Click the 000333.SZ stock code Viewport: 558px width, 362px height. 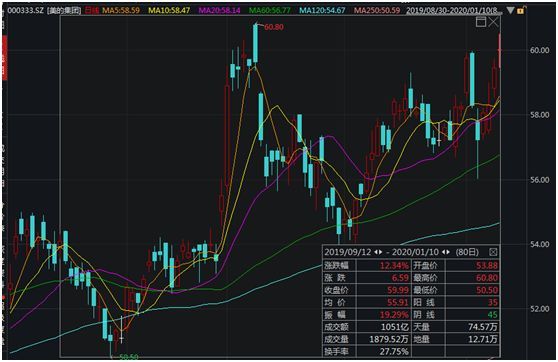pos(25,10)
